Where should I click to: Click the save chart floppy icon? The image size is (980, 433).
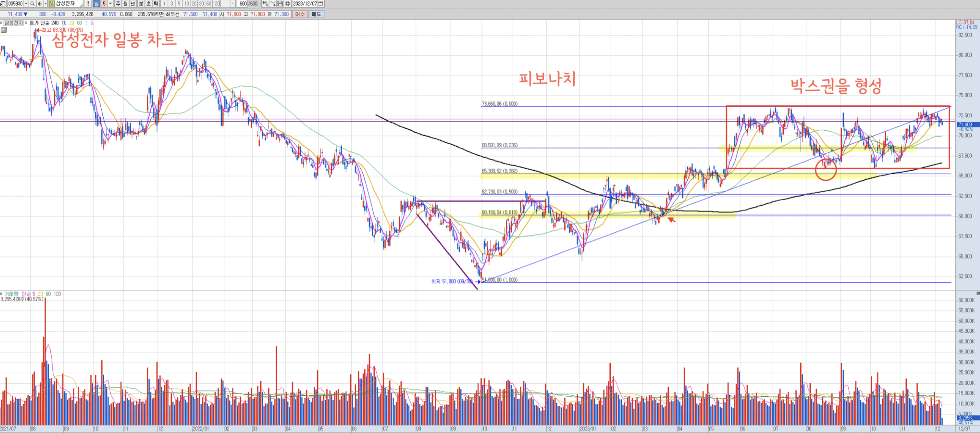280,4
